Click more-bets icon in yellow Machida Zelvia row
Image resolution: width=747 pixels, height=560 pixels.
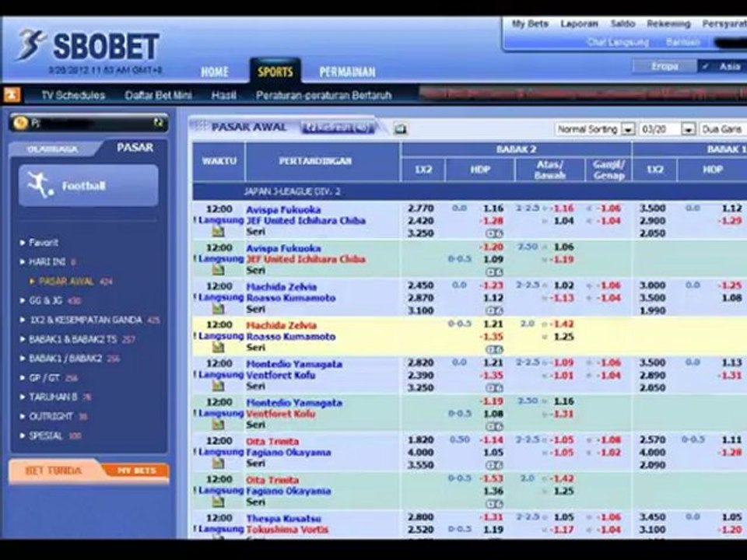click(x=494, y=349)
